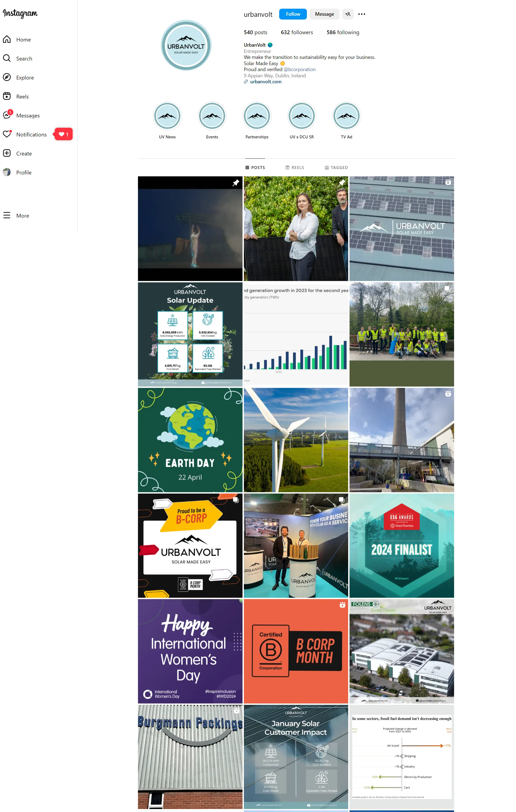Open Reels from the sidebar
The image size is (516, 812).
coord(22,97)
